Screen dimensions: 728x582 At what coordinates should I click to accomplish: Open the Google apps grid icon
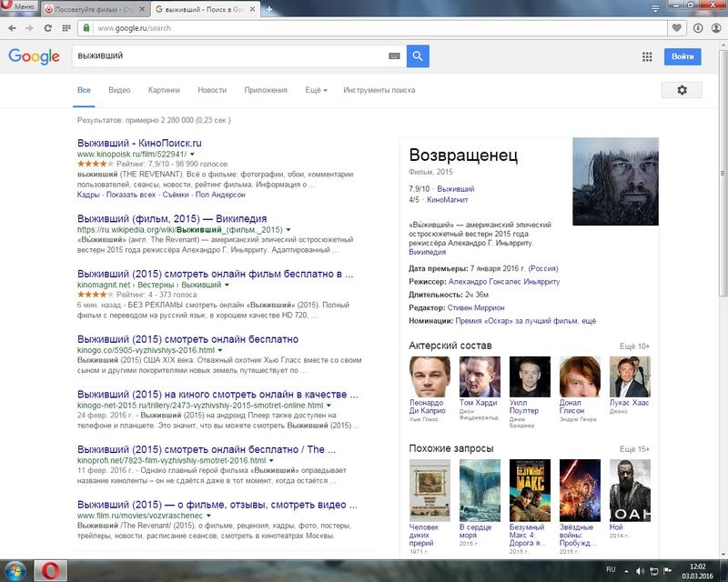coord(647,56)
